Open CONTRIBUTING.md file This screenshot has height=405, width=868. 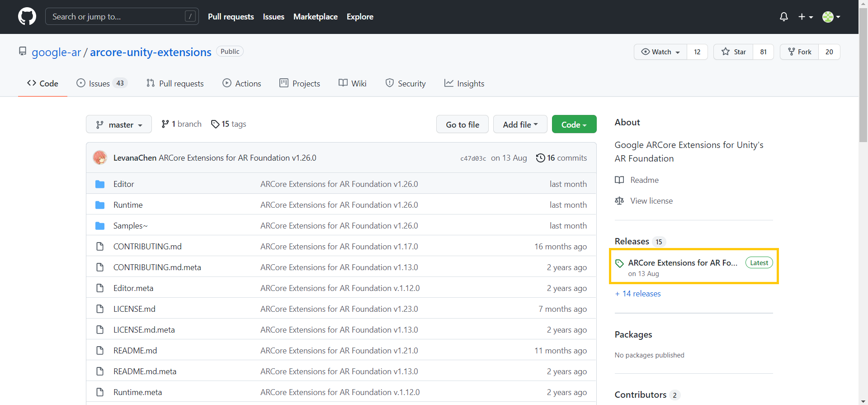click(147, 247)
